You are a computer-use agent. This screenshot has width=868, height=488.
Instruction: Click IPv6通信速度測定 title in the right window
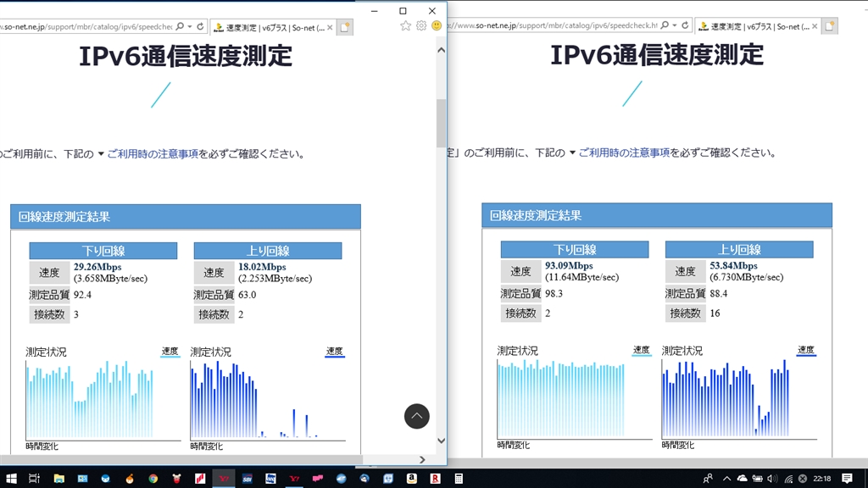[x=657, y=55]
